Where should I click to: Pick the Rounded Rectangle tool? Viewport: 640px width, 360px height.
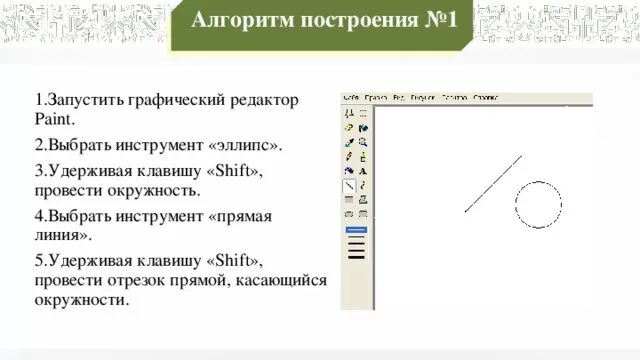click(x=363, y=214)
